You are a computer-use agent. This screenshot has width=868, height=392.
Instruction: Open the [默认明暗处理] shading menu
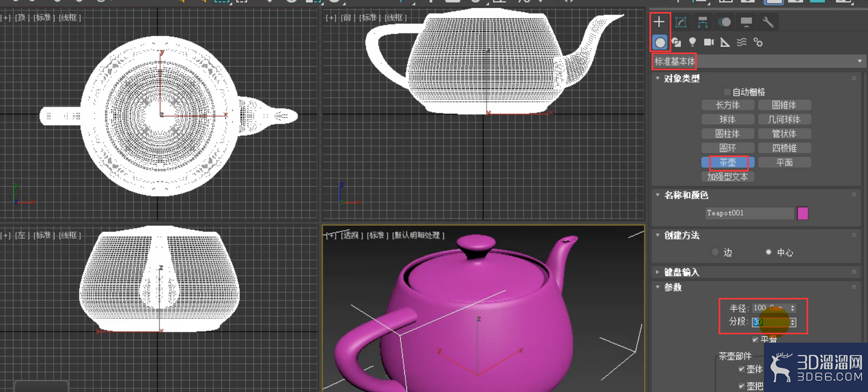418,236
